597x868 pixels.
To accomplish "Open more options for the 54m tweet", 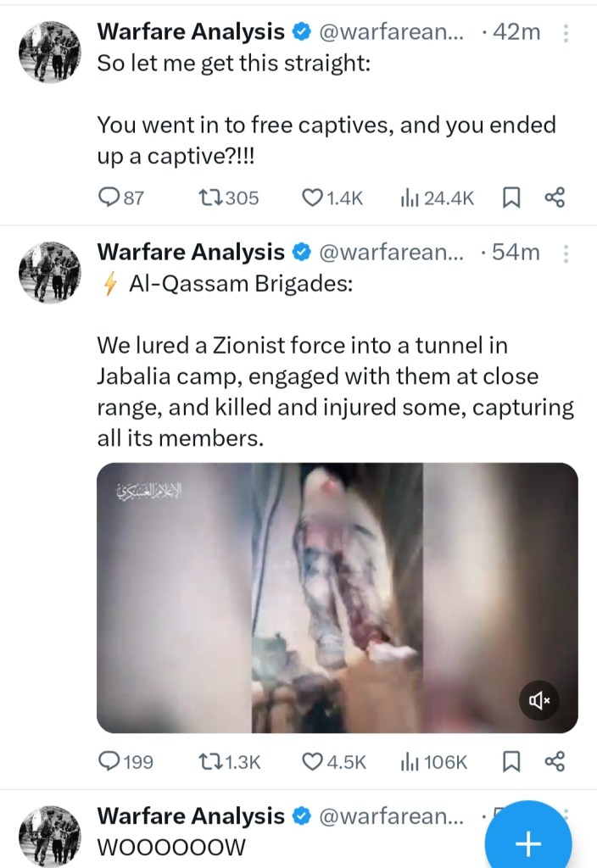I will (566, 253).
